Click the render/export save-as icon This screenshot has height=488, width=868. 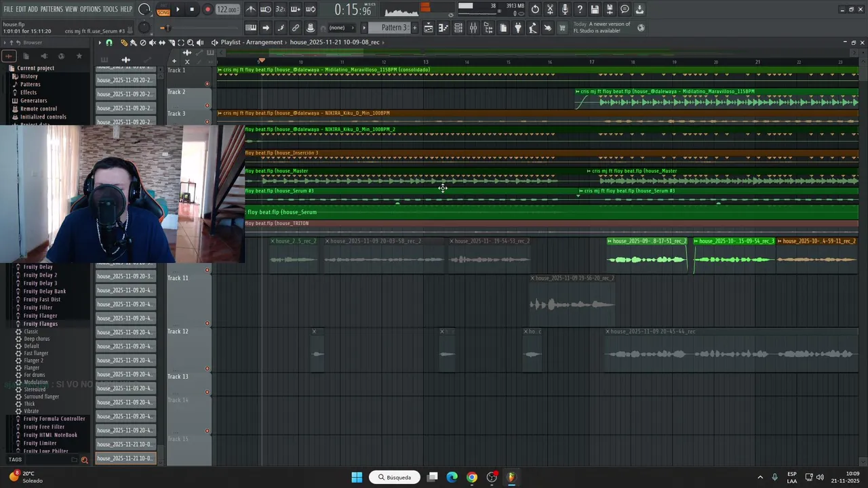[610, 9]
